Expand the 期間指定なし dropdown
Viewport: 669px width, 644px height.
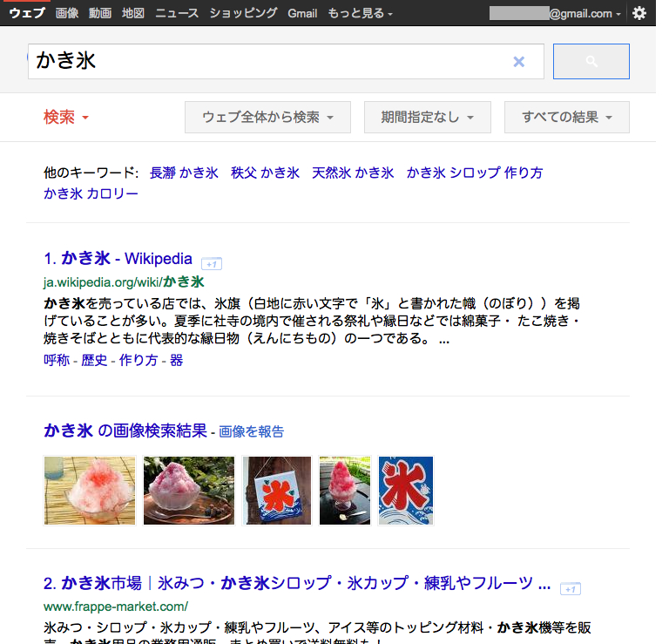click(428, 117)
